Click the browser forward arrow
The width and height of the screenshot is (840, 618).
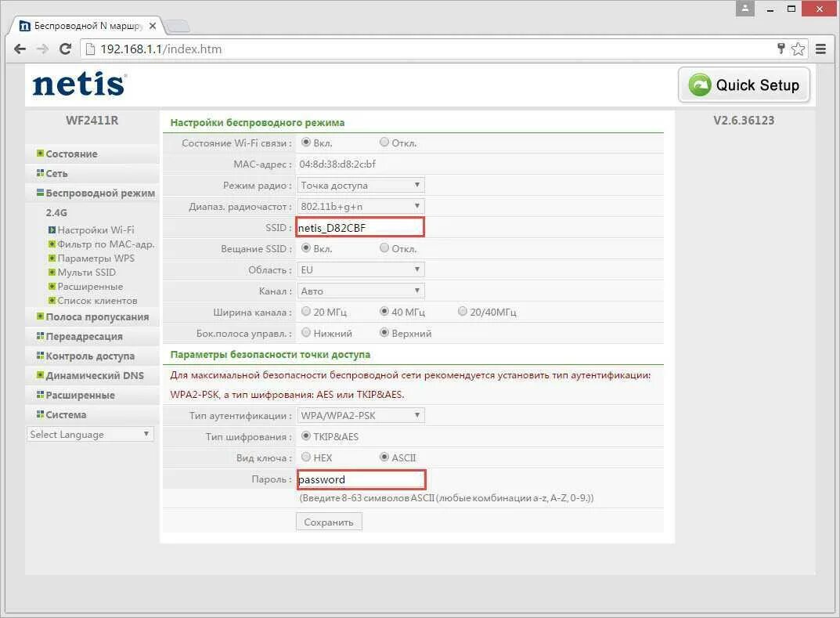[x=42, y=49]
